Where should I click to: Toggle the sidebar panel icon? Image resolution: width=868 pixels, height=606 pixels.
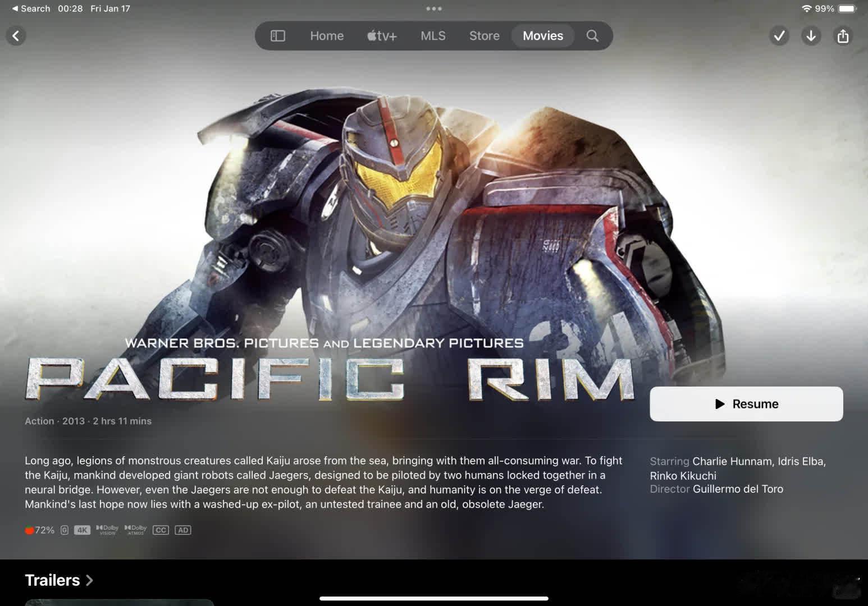pyautogui.click(x=278, y=36)
